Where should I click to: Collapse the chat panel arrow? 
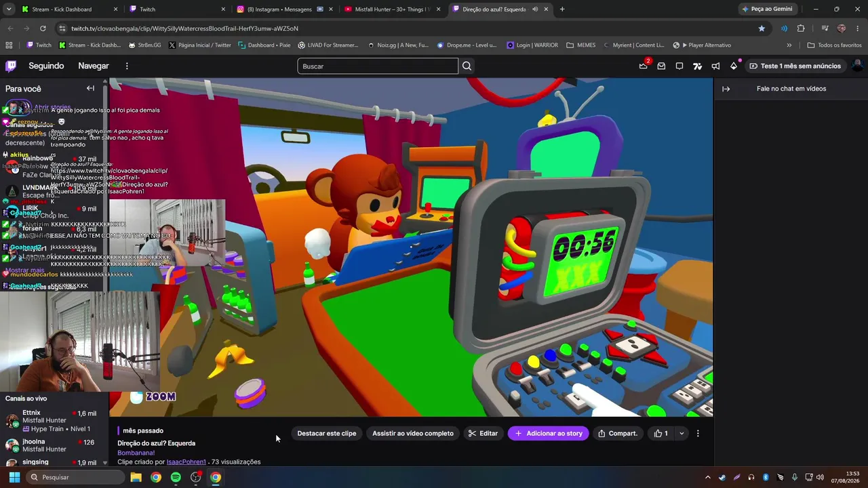[726, 89]
